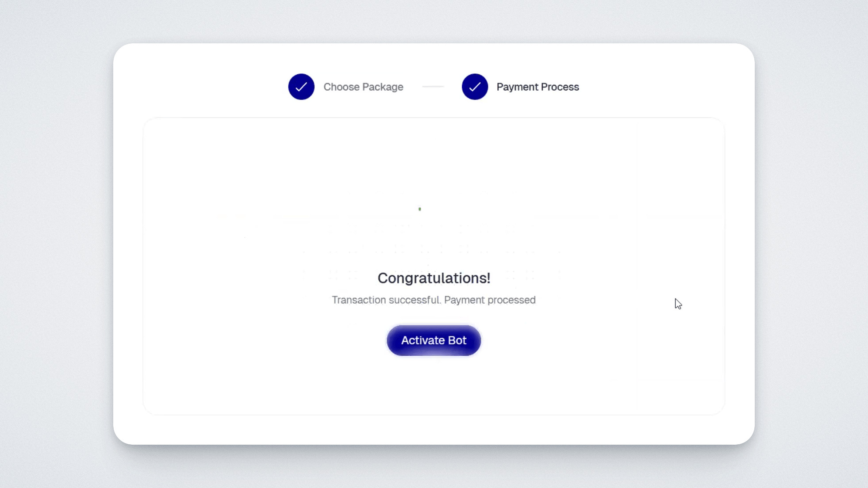Select the Choose Package checkmark circle
Viewport: 868px width, 488px height.
click(301, 87)
